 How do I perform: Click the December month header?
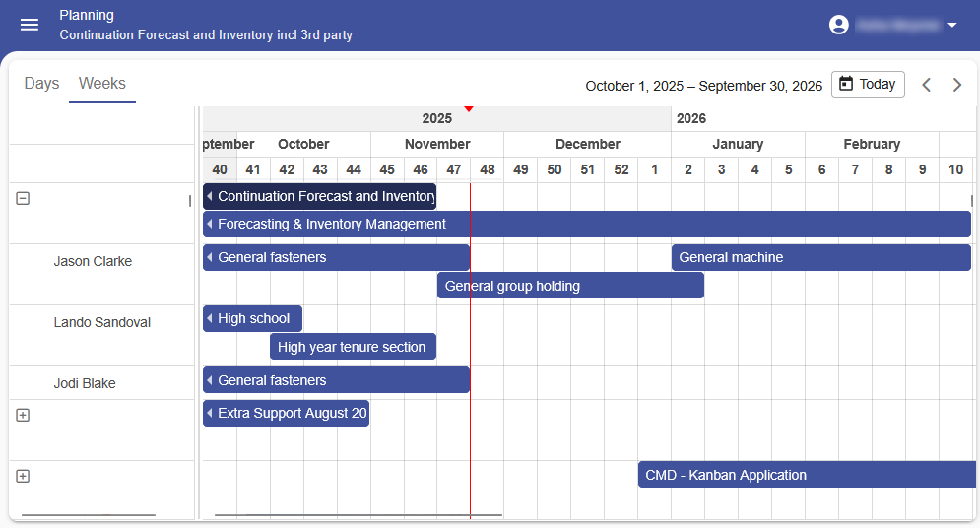pyautogui.click(x=587, y=145)
